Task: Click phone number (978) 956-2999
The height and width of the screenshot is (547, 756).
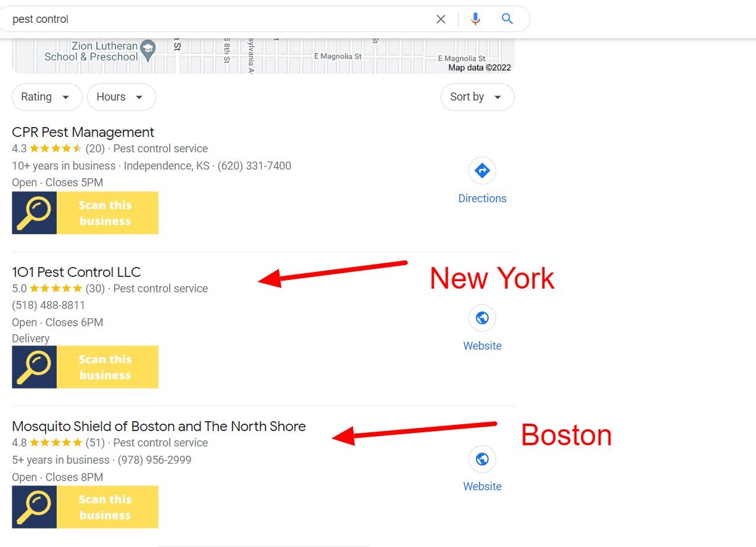Action: coord(154,460)
